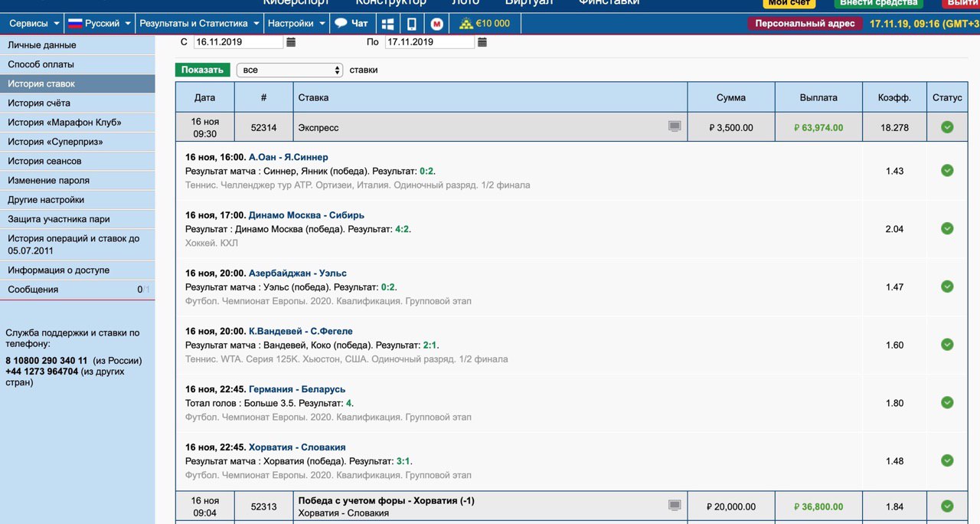
Task: Open Другие настройки in sidebar
Action: pos(77,200)
